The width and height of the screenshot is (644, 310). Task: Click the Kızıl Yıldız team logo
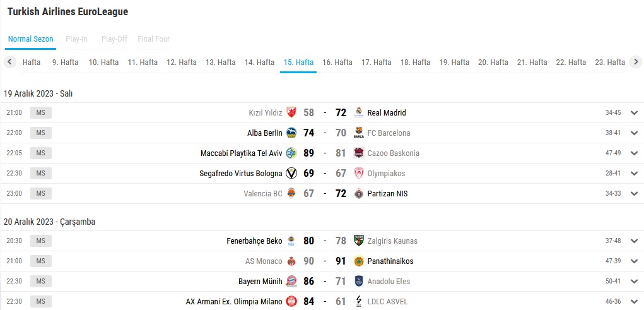[291, 113]
